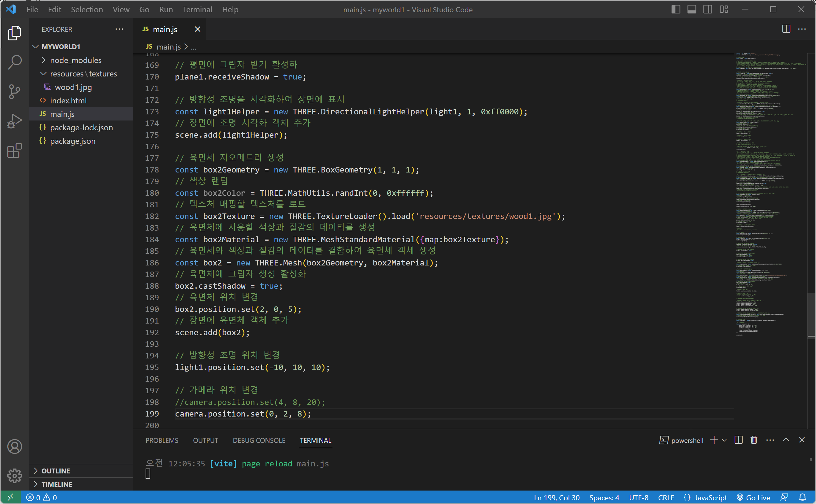Open the Manage gear settings

coord(15,476)
